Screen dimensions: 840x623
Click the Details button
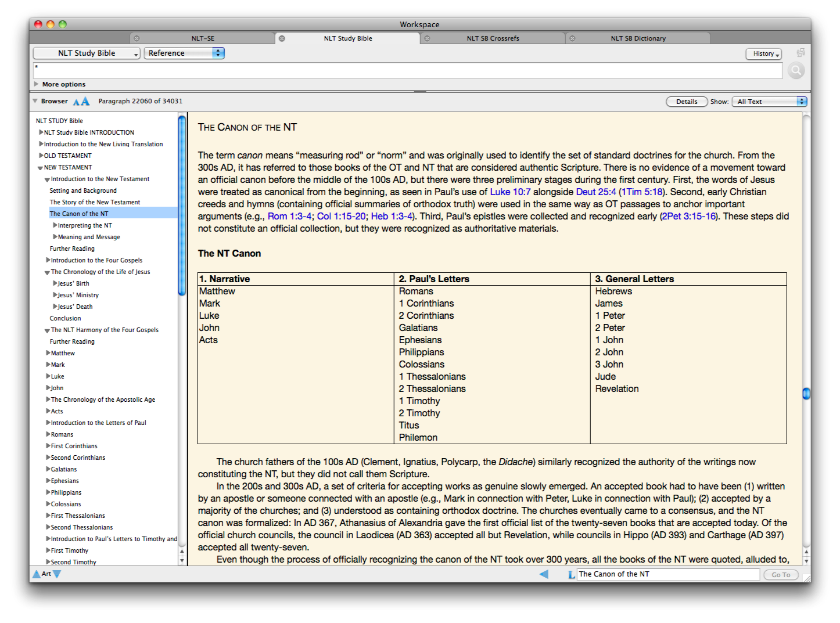pos(686,102)
